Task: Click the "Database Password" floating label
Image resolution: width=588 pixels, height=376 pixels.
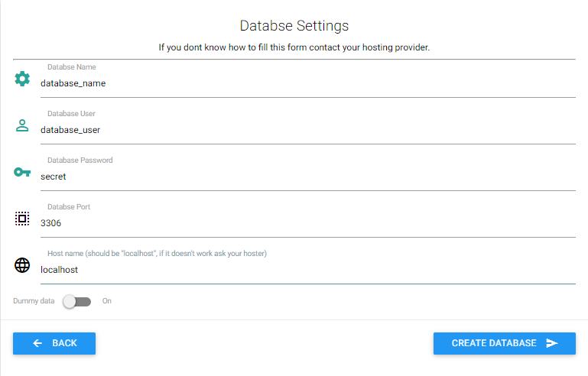Action: [x=80, y=160]
